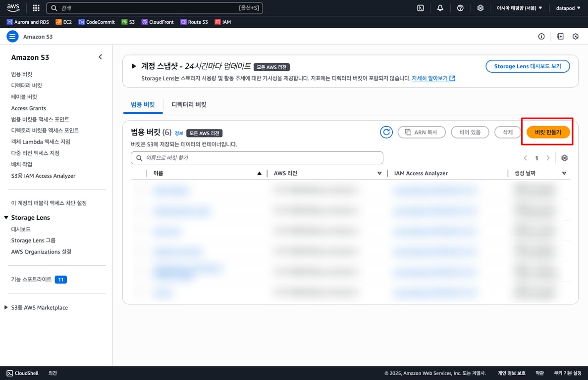
Task: Open the Route 53 shortcut
Action: click(x=194, y=22)
